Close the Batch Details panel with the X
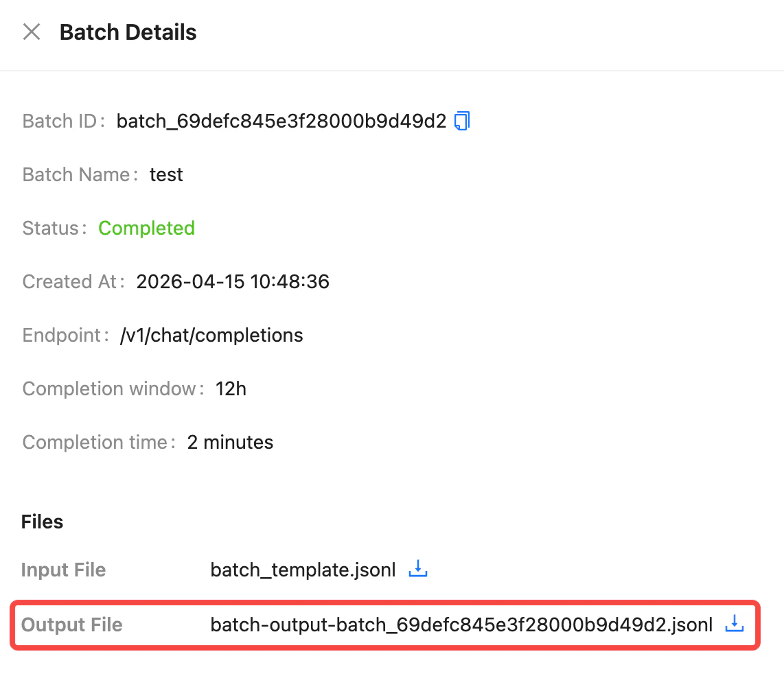The height and width of the screenshot is (689, 784). pyautogui.click(x=32, y=32)
